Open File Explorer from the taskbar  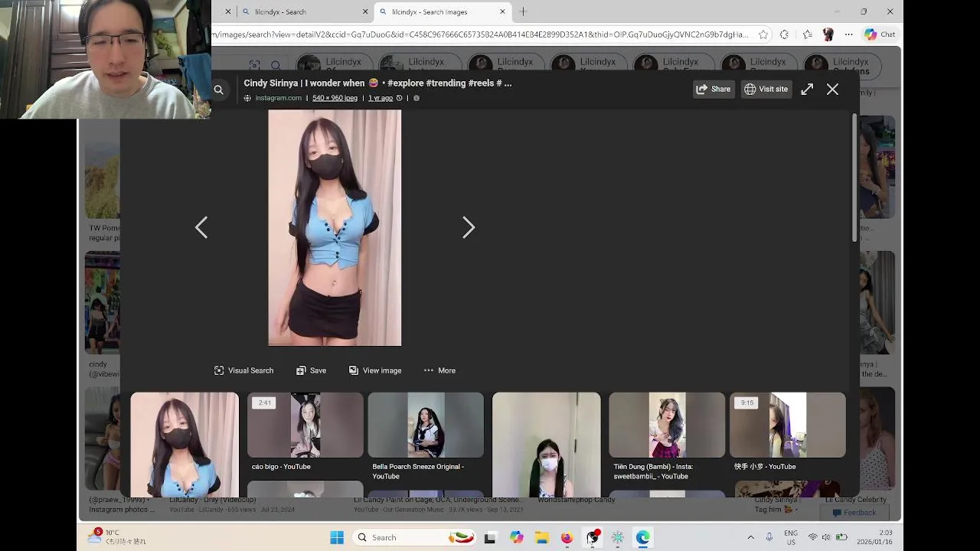pos(541,537)
